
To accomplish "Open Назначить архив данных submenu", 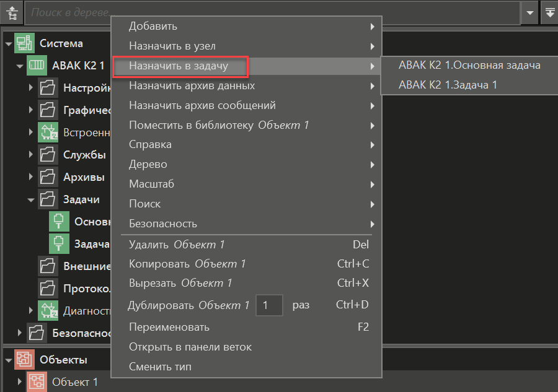I will click(246, 85).
